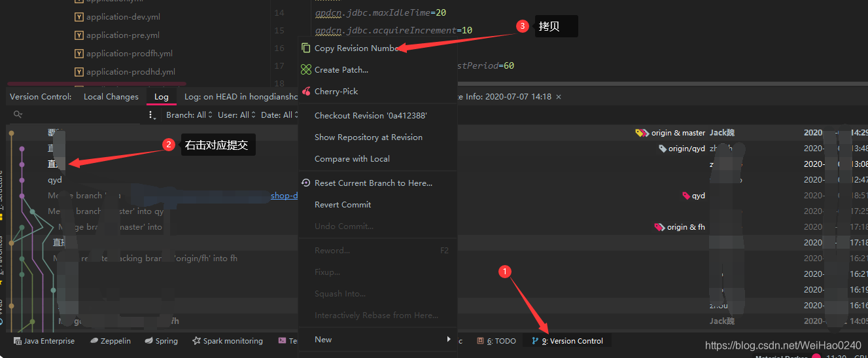Click the Spark monitoring star icon

pyautogui.click(x=197, y=341)
